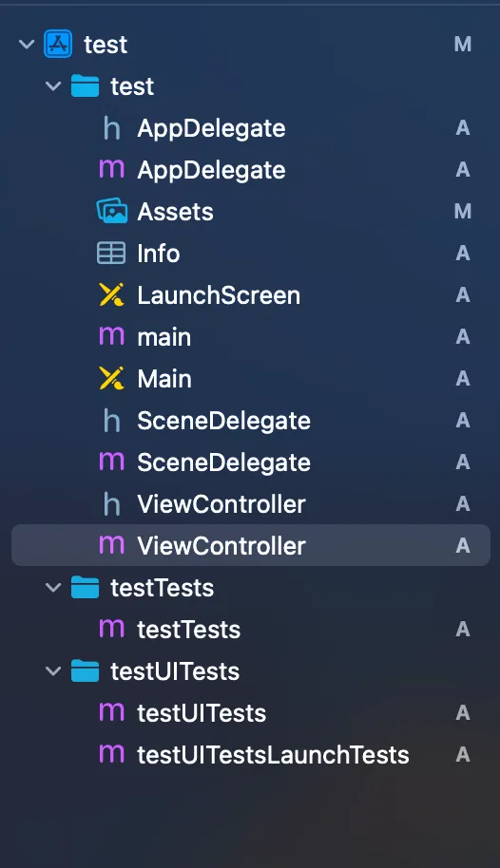Collapse the testUITests group chevron
The height and width of the screenshot is (868, 500).
click(53, 670)
